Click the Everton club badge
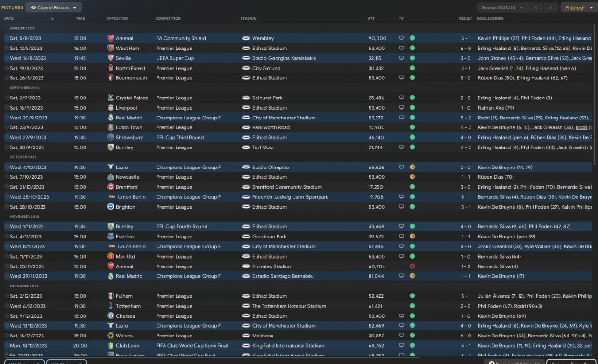Screen dimensions: 598x364 111,237
